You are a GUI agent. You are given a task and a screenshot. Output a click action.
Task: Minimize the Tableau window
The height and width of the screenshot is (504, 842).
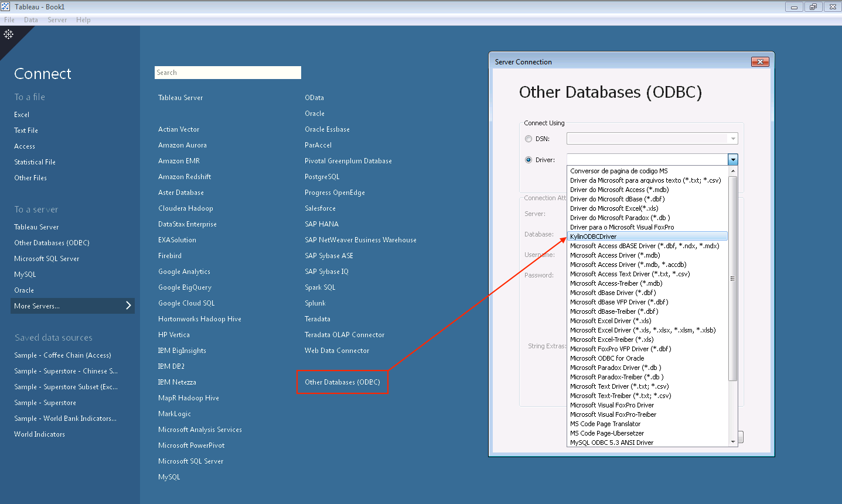click(x=793, y=7)
